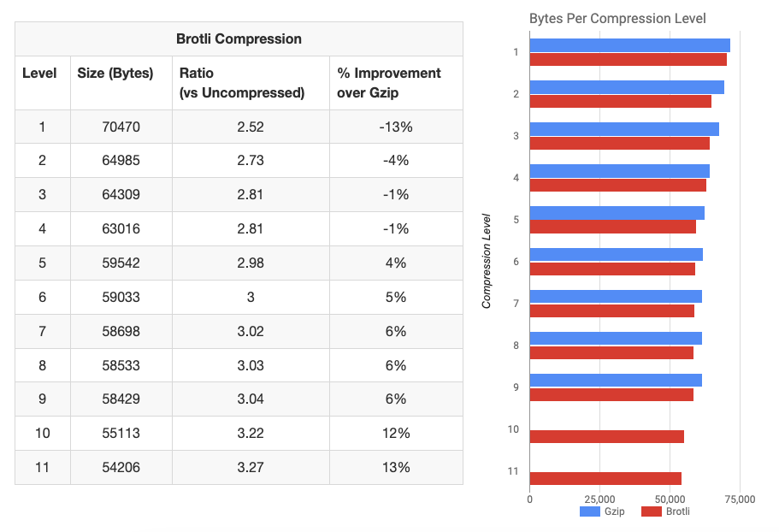Select the Size (Bytes) column header
Screen dimensions: 779x532
(x=115, y=74)
